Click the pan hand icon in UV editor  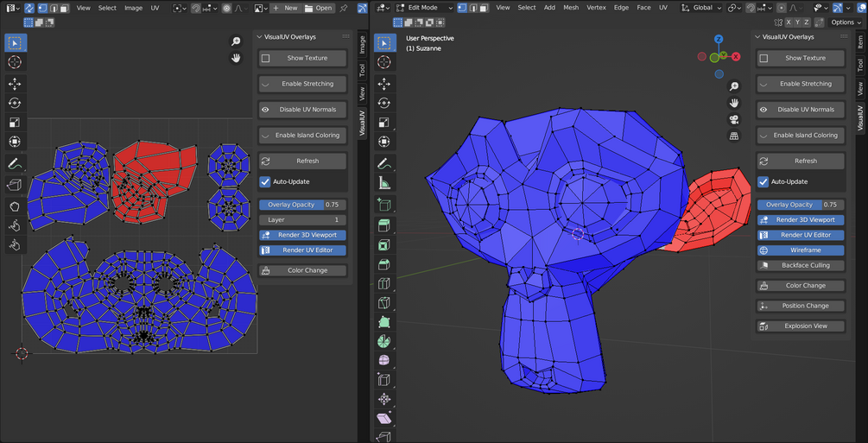[x=237, y=58]
